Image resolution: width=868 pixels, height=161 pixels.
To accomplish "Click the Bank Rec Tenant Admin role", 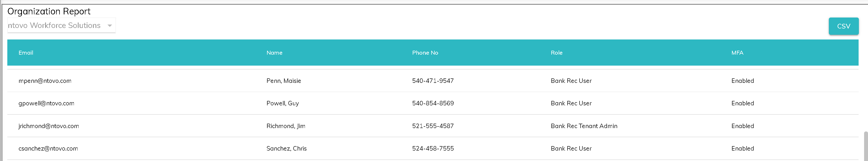I will click(x=584, y=126).
